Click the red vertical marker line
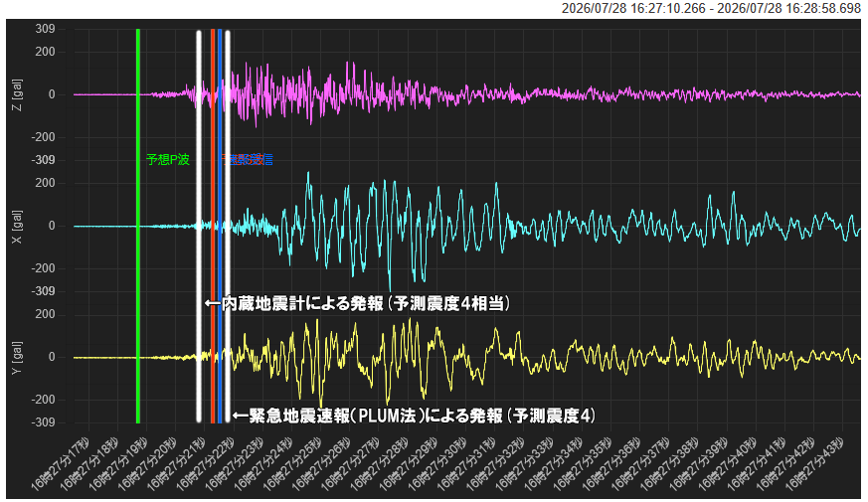The image size is (868, 502). (213, 226)
